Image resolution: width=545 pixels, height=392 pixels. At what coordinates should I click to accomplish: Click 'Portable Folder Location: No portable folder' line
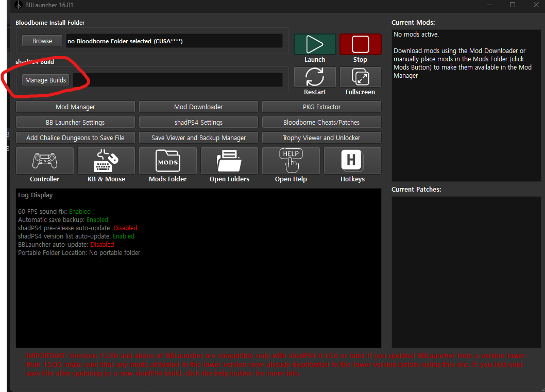[79, 252]
